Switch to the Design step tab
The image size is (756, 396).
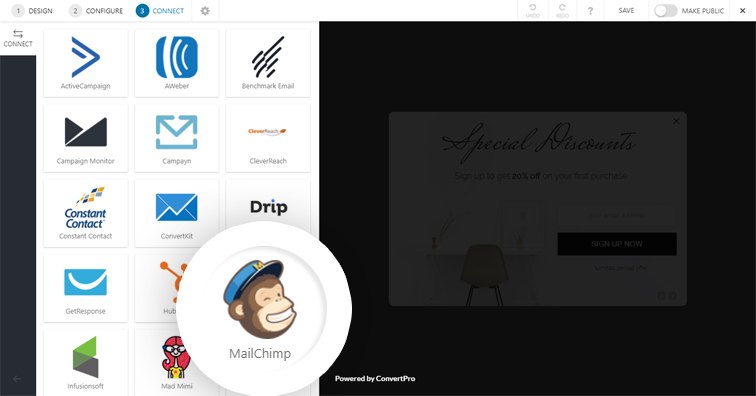click(32, 11)
